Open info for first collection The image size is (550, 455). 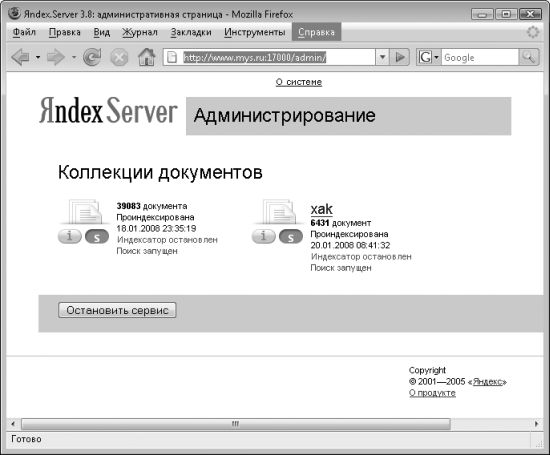(x=69, y=236)
